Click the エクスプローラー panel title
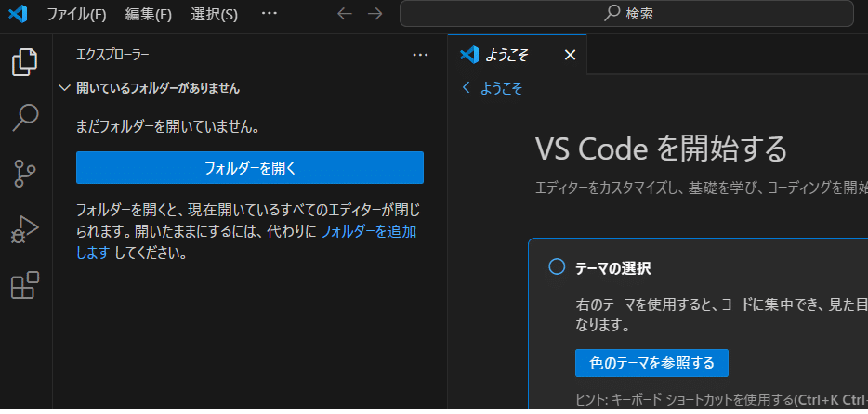This screenshot has height=414, width=868. [x=113, y=55]
